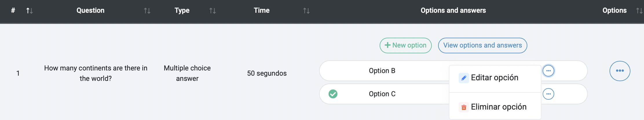This screenshot has width=644, height=120.
Task: Select the Option B answer row
Action: [x=453, y=71]
